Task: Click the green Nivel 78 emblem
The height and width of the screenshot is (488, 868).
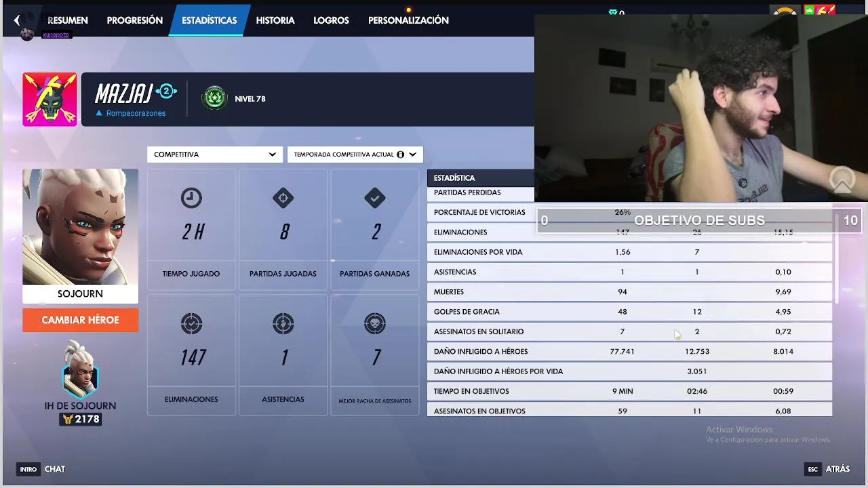Action: click(x=215, y=98)
